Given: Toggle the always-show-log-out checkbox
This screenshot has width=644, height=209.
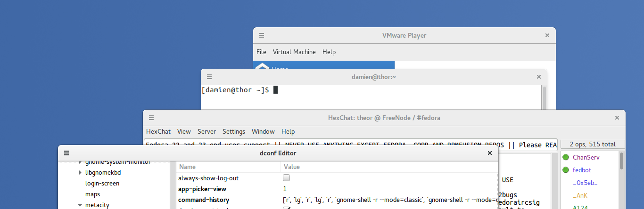Looking at the screenshot, I should tap(286, 178).
